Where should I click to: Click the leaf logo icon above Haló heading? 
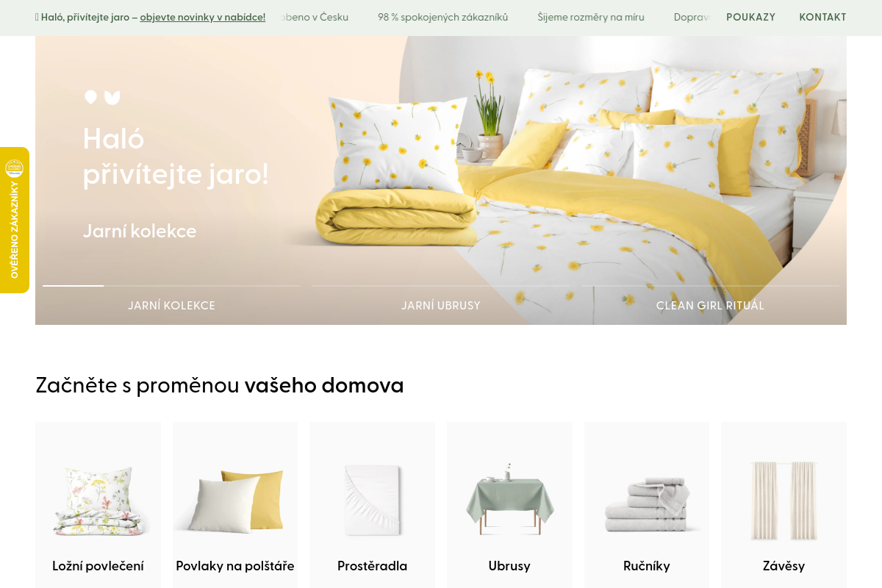102,98
